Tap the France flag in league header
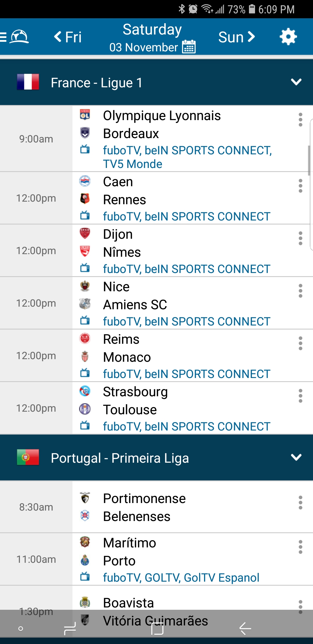 [x=28, y=82]
